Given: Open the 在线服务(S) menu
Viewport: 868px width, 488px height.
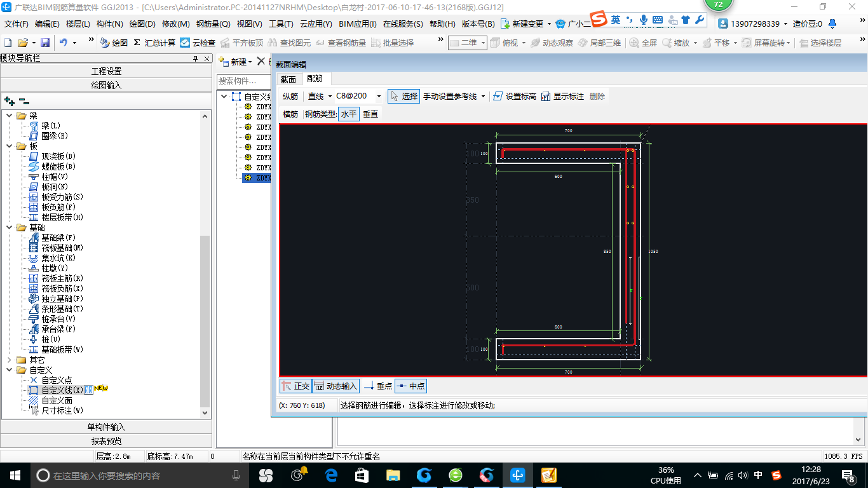Looking at the screenshot, I should pyautogui.click(x=403, y=24).
